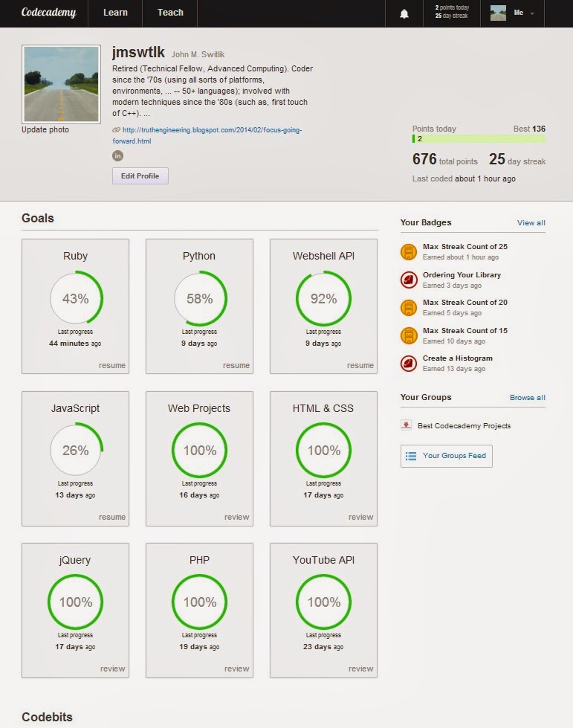Click the Points today progress bar
This screenshot has height=728, width=573.
(479, 139)
